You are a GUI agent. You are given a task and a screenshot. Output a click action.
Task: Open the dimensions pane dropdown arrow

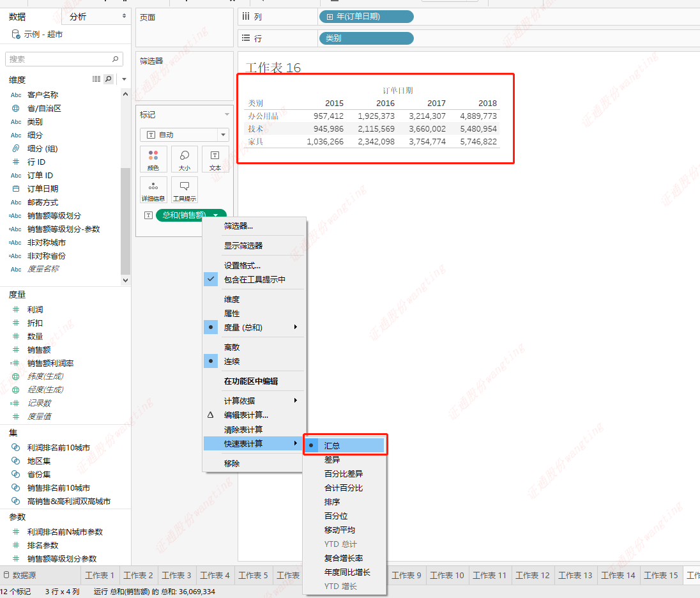(124, 79)
